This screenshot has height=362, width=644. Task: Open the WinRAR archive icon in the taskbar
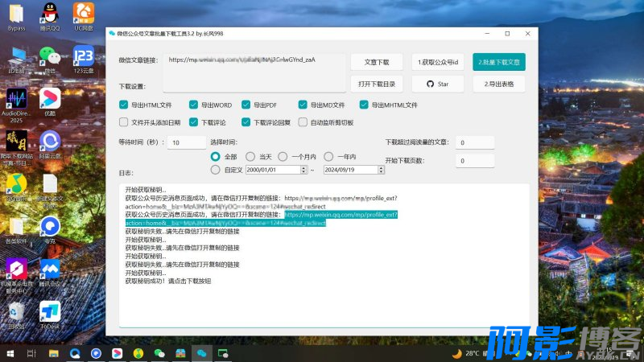(180, 353)
